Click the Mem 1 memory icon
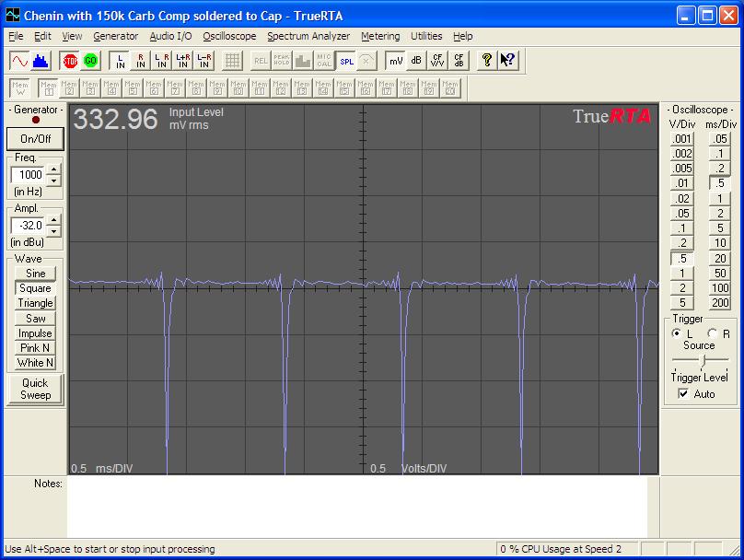 [x=48, y=88]
